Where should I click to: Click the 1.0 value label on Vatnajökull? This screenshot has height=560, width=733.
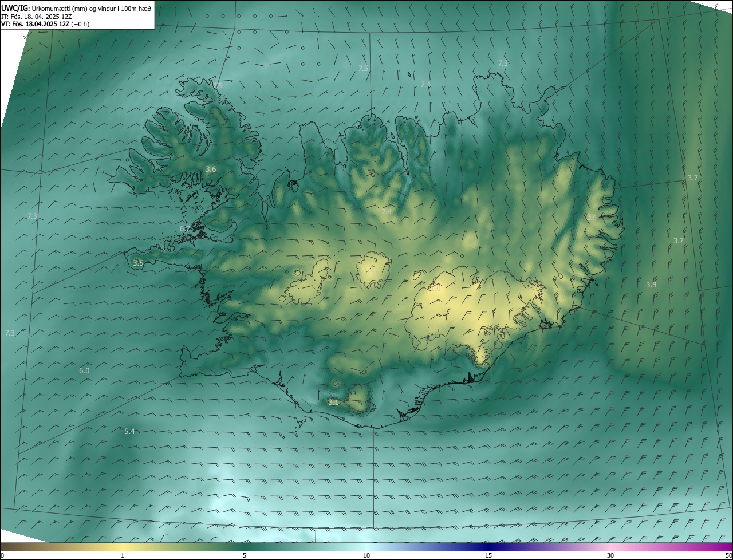tap(435, 289)
